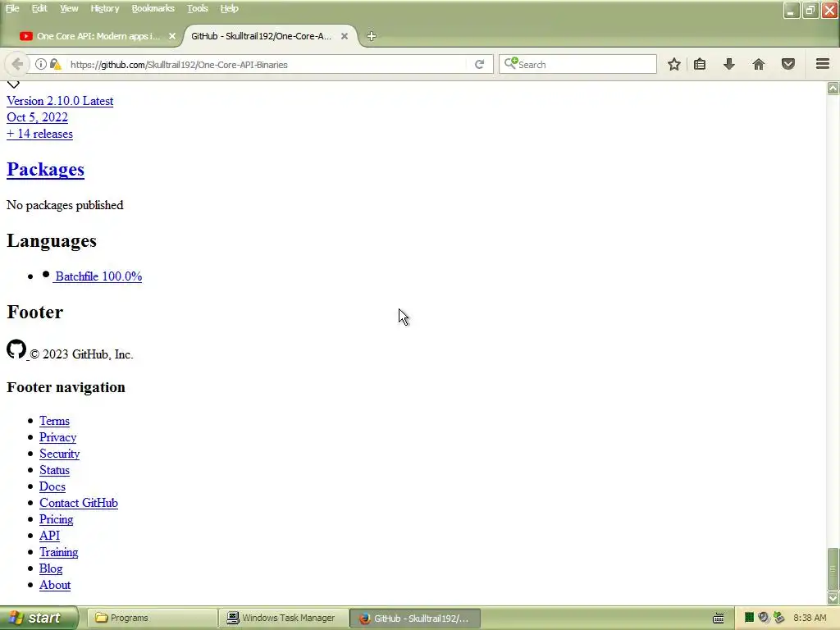This screenshot has width=840, height=630.
Task: Click the green Task Manager CPU tray icon
Action: coord(750,618)
